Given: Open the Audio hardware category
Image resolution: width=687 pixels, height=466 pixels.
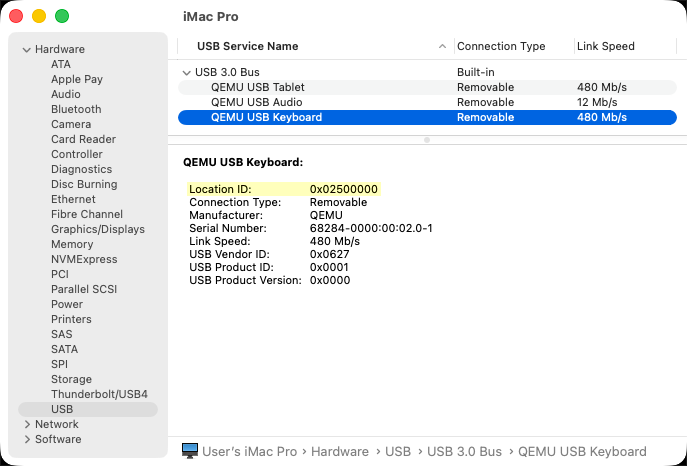Looking at the screenshot, I should pyautogui.click(x=66, y=94).
